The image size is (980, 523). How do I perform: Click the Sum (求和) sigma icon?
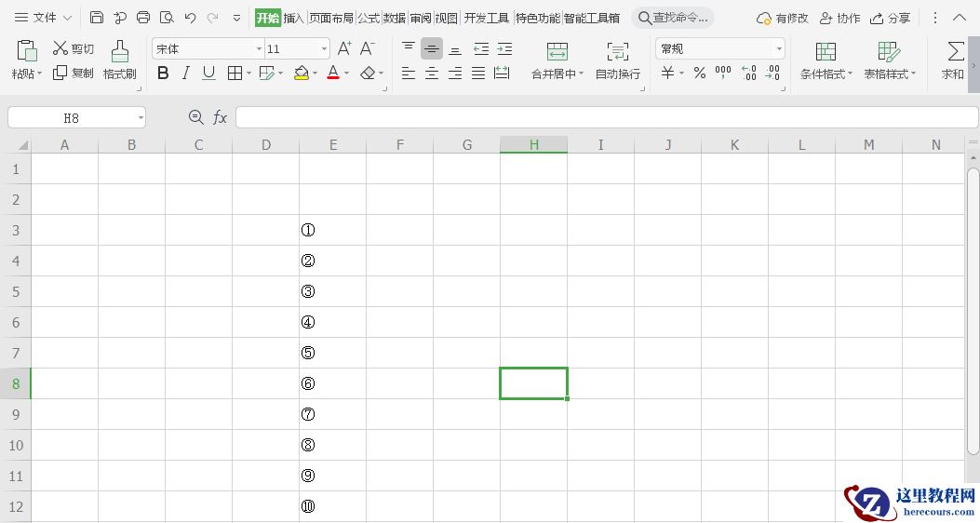coord(956,50)
